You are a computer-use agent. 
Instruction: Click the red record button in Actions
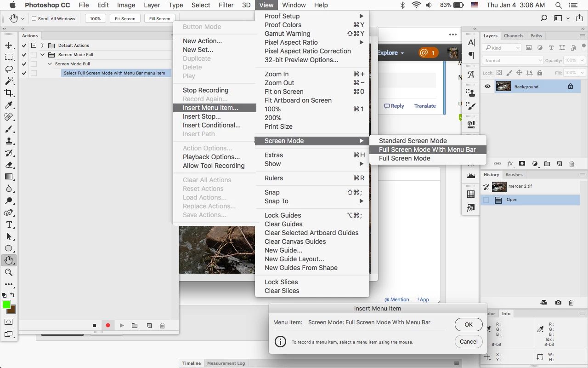(x=108, y=325)
